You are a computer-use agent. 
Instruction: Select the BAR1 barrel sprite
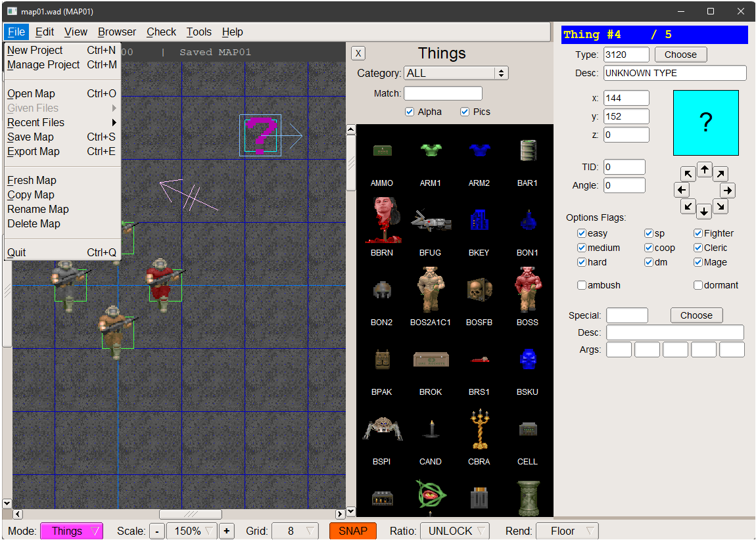pyautogui.click(x=528, y=150)
